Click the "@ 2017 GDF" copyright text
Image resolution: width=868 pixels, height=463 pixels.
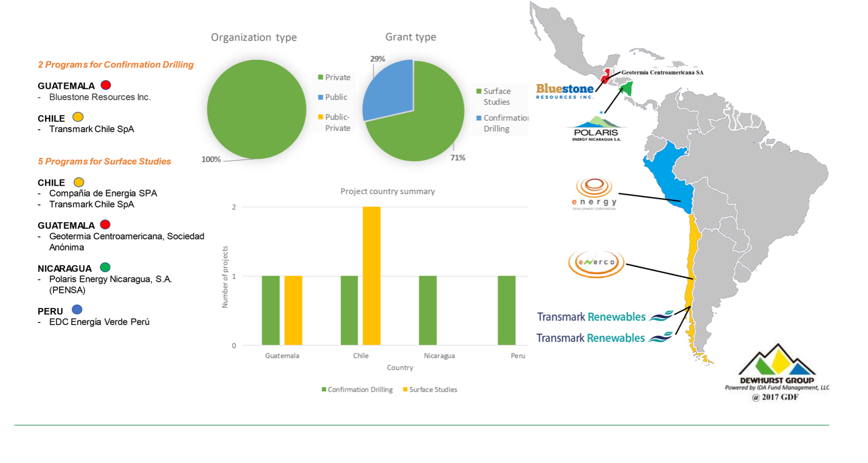(x=775, y=398)
